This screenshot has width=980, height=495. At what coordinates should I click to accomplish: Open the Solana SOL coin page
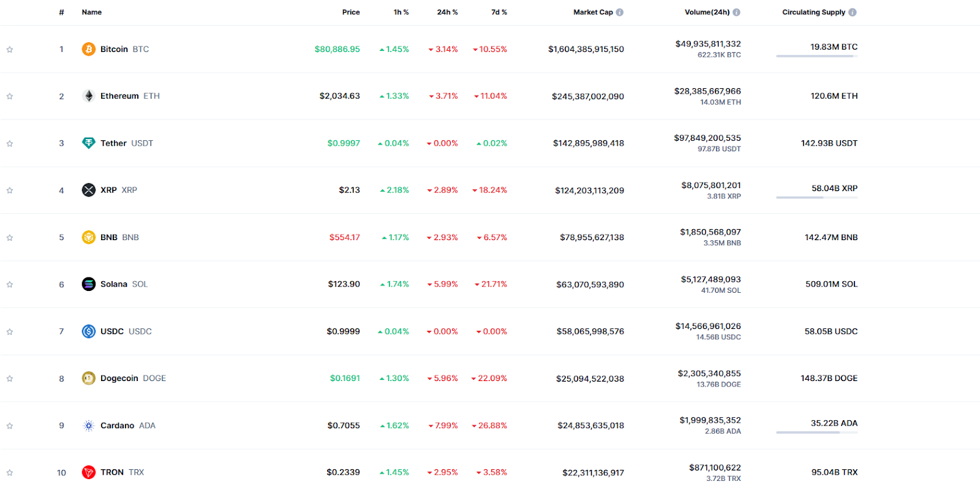(124, 284)
